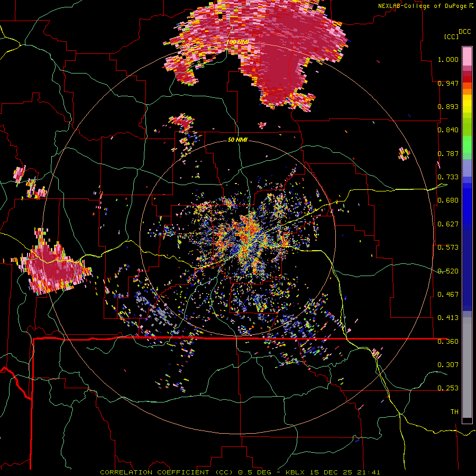
Task: Select the 50 NMI range ring label
Action: (x=237, y=140)
